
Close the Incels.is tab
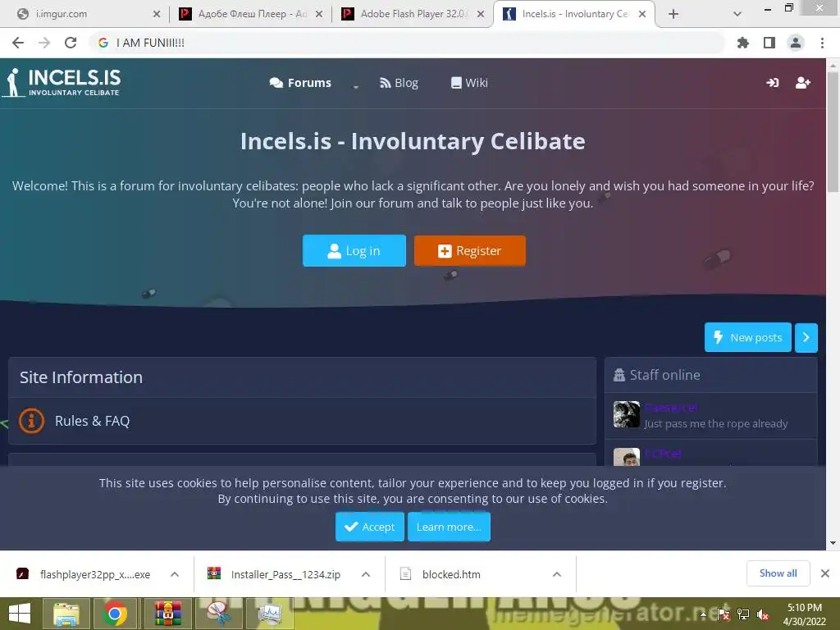click(641, 14)
